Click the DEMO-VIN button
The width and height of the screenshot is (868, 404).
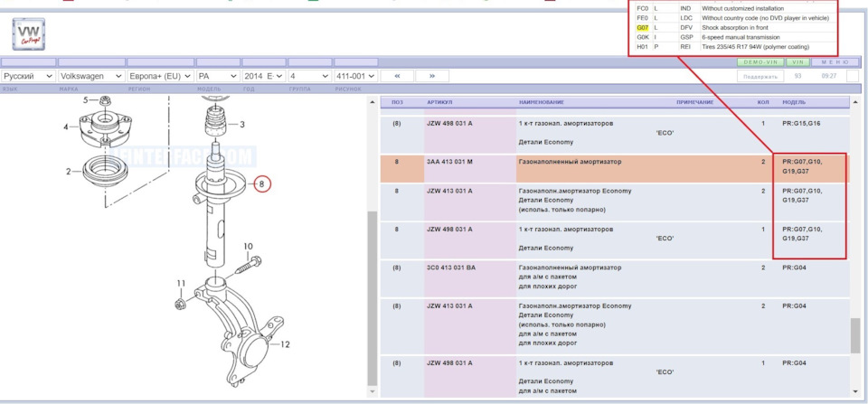pos(759,62)
